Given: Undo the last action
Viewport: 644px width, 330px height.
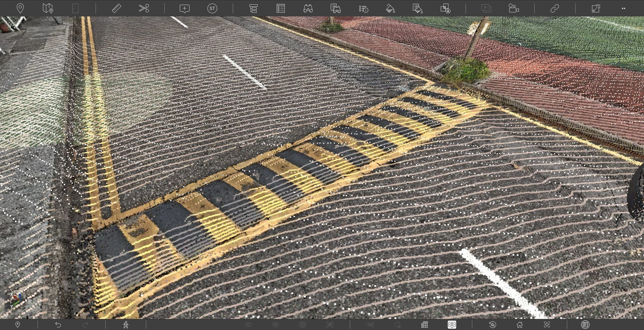Looking at the screenshot, I should [58, 324].
